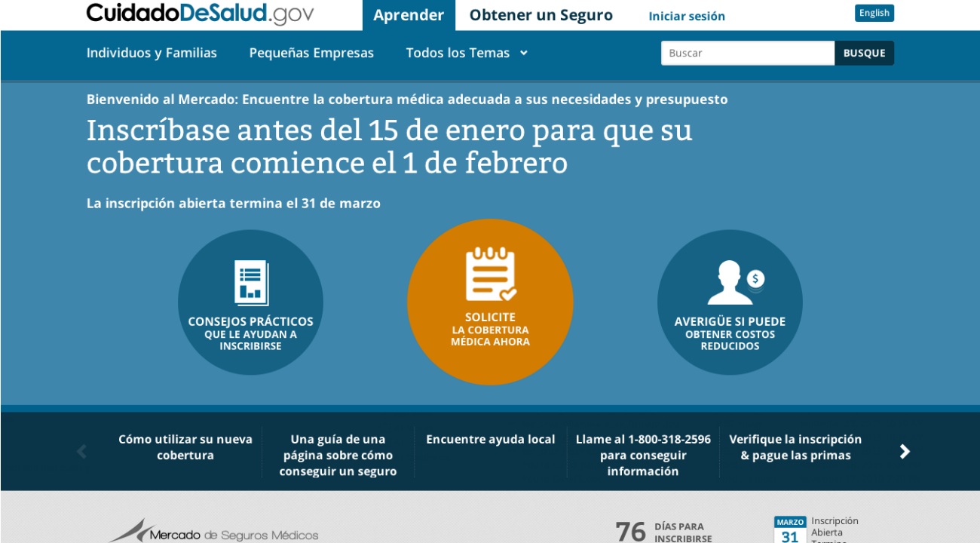Click the document chart icon for Consejos Prácticos

251,283
